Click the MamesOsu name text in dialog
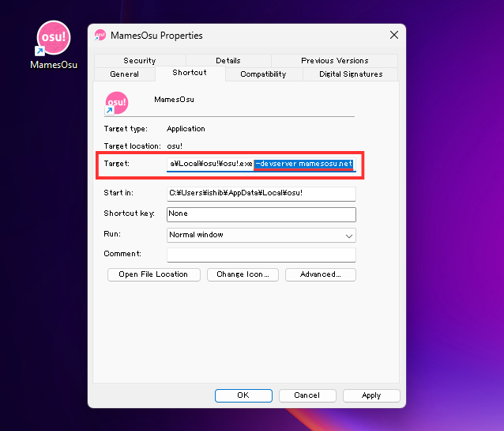Image resolution: width=504 pixels, height=431 pixels. point(174,100)
